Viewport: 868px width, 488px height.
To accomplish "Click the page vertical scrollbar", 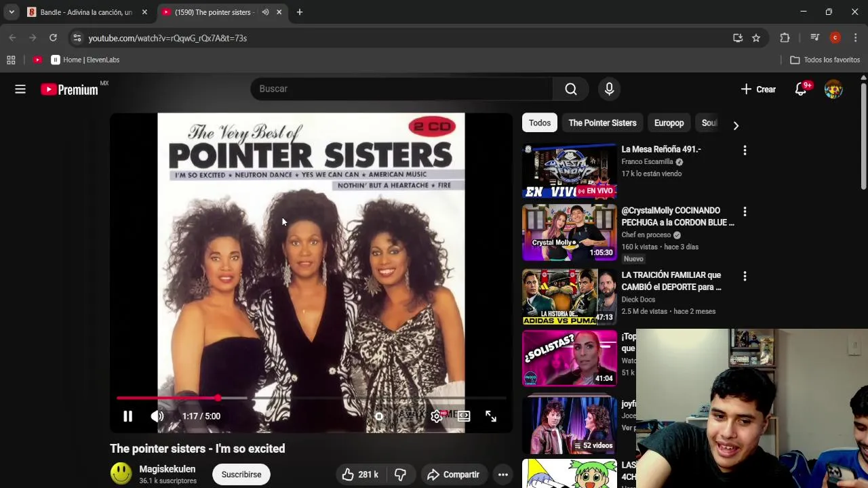I will (x=863, y=136).
